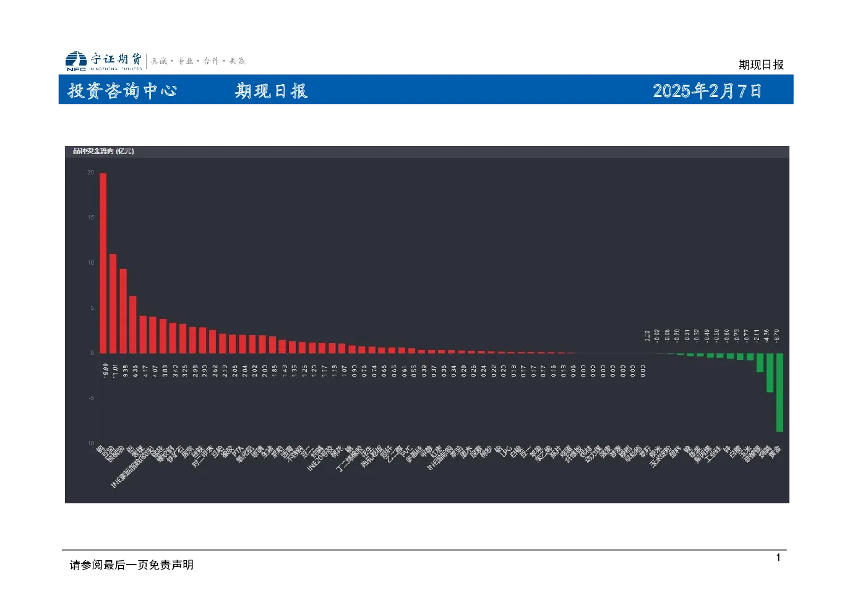Screen dimensions: 868x614
Task: Click the 黄金 label at far right
Action: [775, 452]
